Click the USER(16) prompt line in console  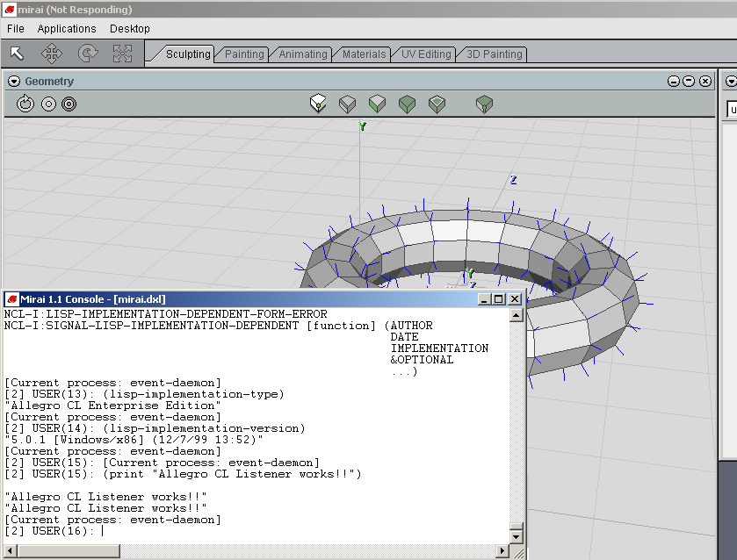tap(54, 531)
